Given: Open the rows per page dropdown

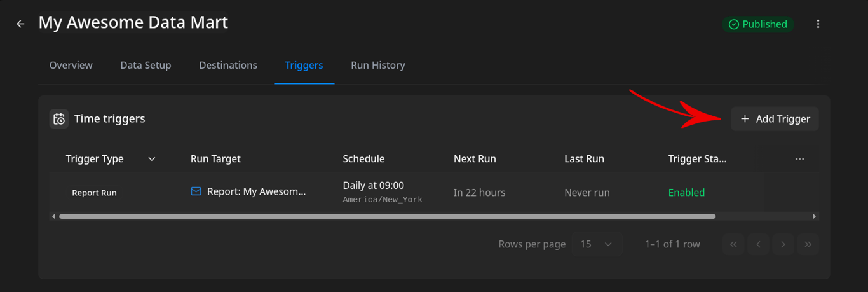Looking at the screenshot, I should pos(596,244).
